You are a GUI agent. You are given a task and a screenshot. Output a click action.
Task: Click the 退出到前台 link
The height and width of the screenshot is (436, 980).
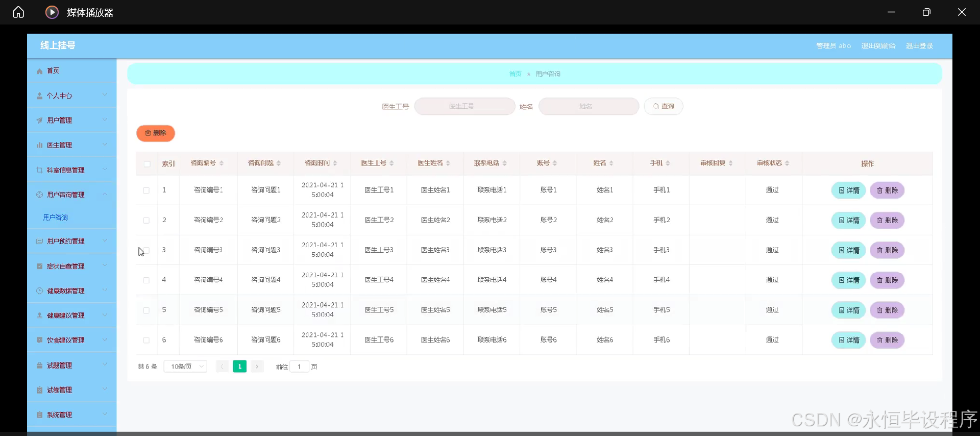coord(878,46)
